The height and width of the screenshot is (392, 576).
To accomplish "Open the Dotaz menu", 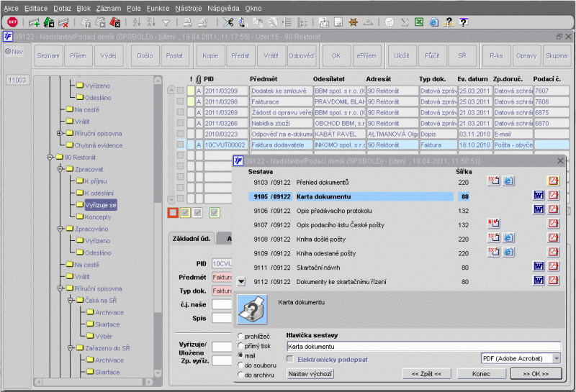I will coord(63,8).
